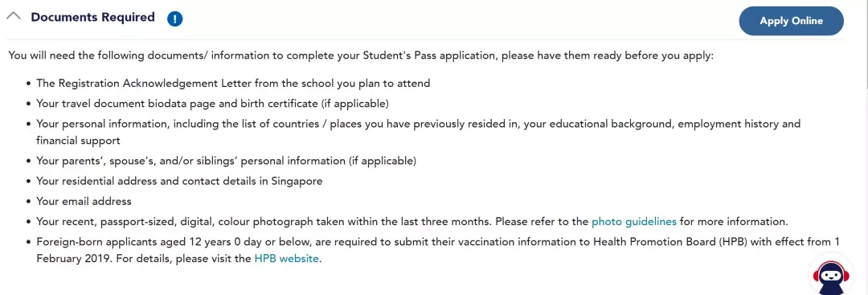Click the Documents Required heading text
Image resolution: width=868 pixels, height=295 pixels.
(92, 18)
